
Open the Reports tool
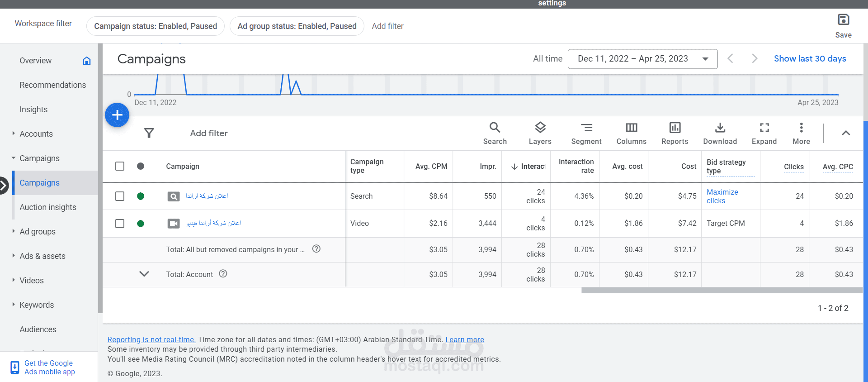(x=675, y=133)
